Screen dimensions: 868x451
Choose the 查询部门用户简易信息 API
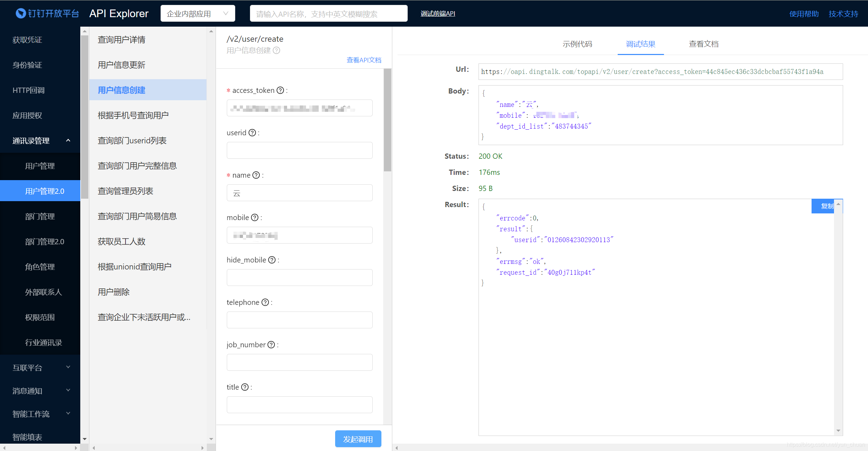point(148,216)
